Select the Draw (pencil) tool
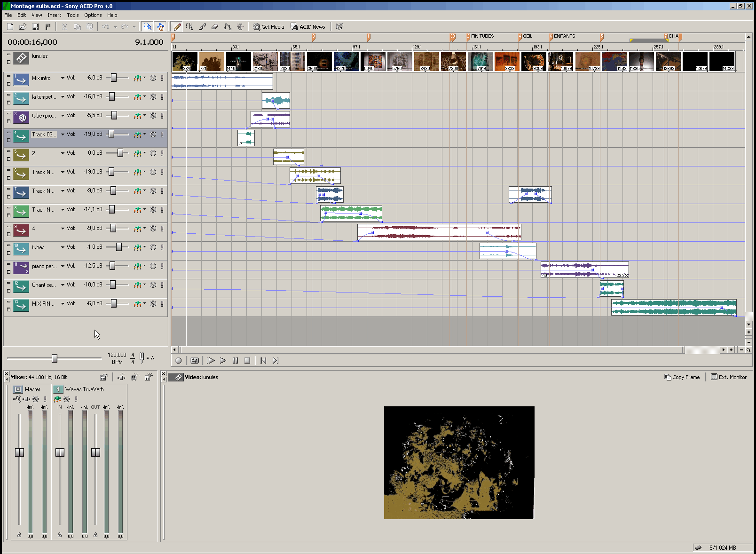 click(177, 27)
